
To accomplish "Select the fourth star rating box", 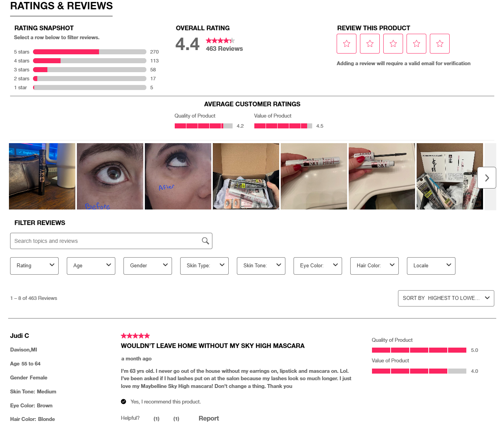I will [x=416, y=43].
